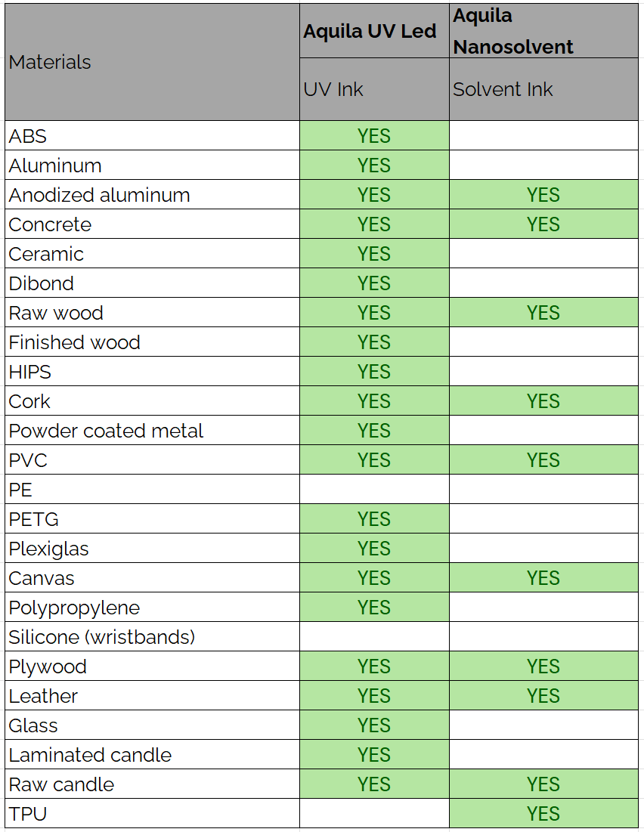
Task: Select the empty Solvent Ink cell for HIPS
Action: pos(543,372)
